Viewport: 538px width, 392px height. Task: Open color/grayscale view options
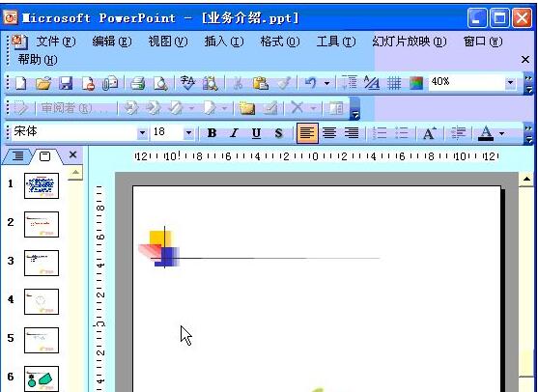[x=416, y=83]
